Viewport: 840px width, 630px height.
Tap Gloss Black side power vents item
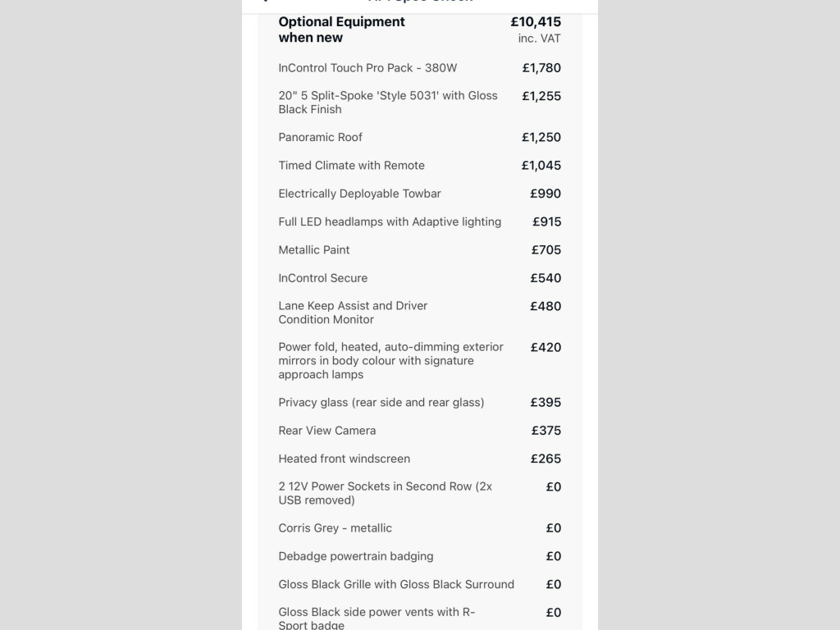[x=377, y=618]
